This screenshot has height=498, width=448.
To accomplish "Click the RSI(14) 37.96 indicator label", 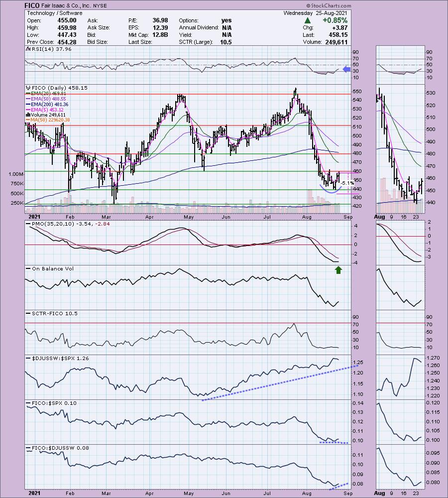I will 51,49.
